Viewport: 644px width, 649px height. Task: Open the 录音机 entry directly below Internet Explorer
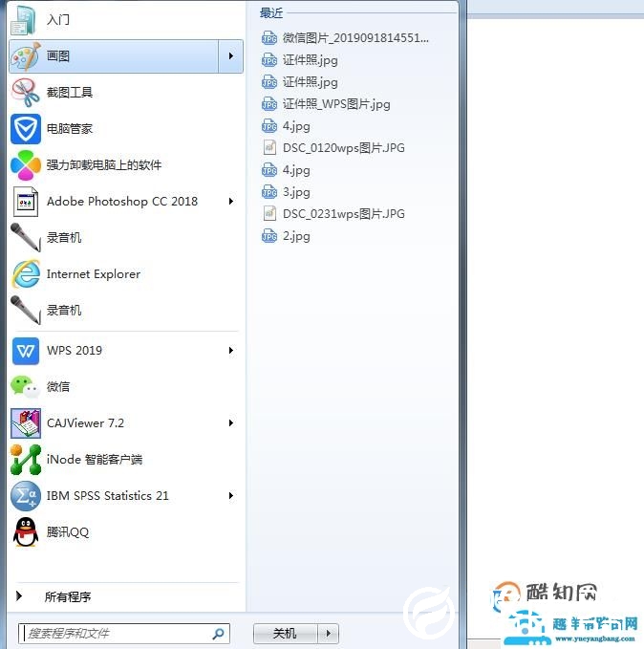[26, 310]
